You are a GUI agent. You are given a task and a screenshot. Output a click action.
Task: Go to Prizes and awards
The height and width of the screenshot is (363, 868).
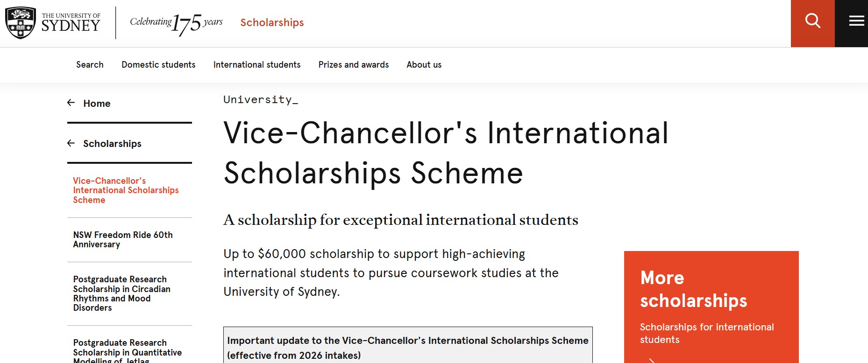coord(353,65)
